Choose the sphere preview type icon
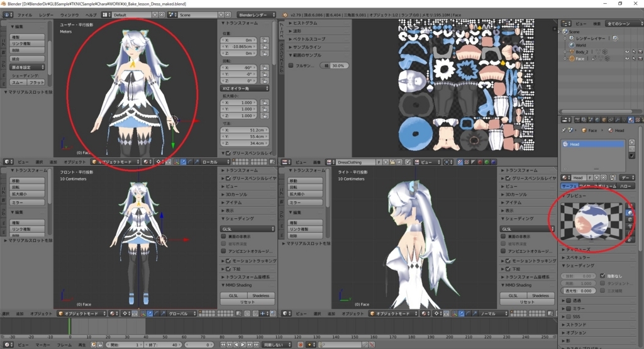644x349 pixels. pyautogui.click(x=630, y=213)
